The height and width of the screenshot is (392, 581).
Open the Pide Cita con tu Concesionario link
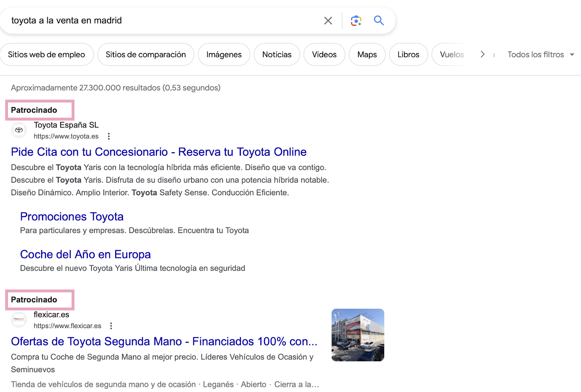coord(159,152)
